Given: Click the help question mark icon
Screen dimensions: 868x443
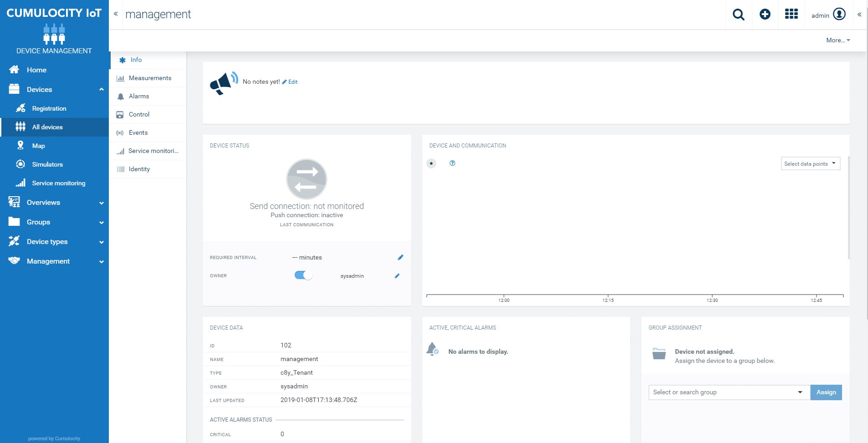Looking at the screenshot, I should [x=452, y=163].
